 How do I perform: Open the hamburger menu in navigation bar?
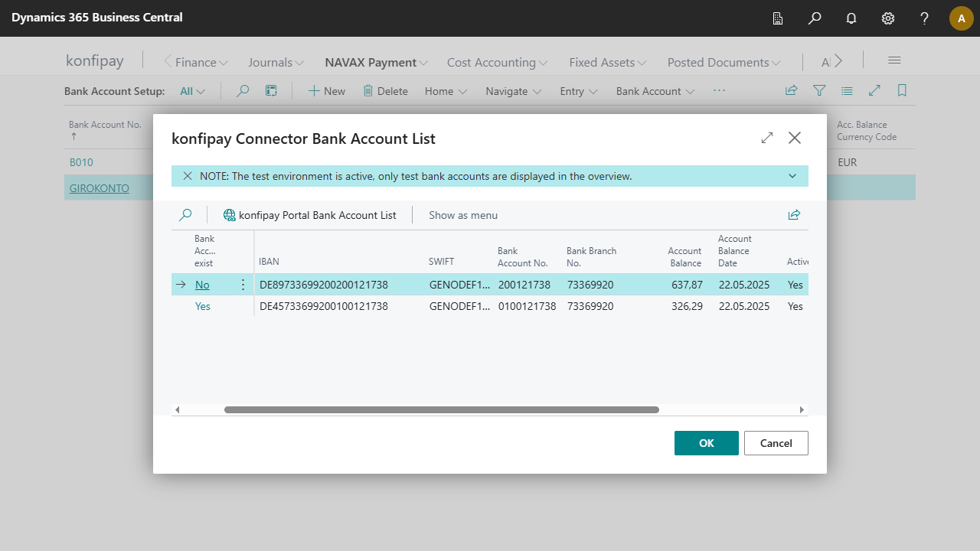pyautogui.click(x=894, y=60)
